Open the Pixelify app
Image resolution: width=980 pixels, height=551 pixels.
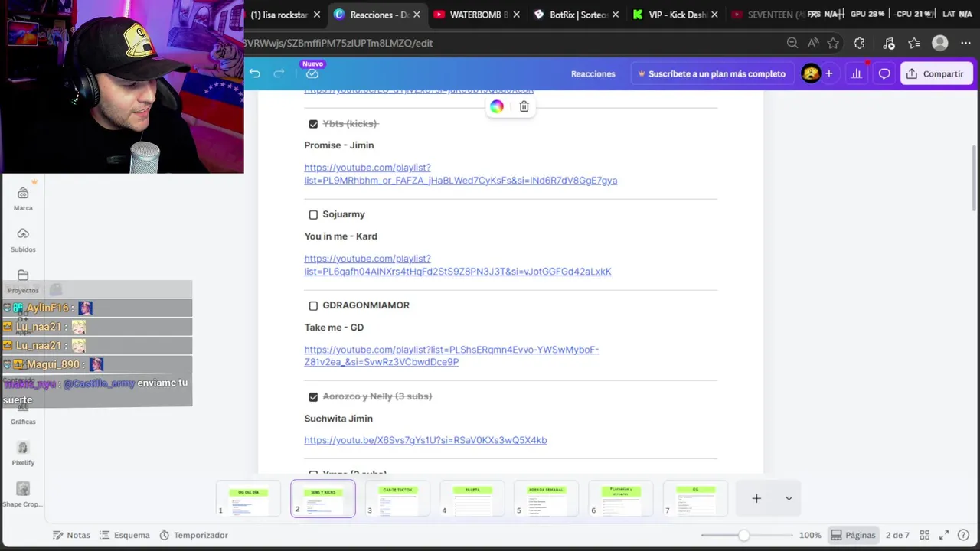[x=23, y=453]
